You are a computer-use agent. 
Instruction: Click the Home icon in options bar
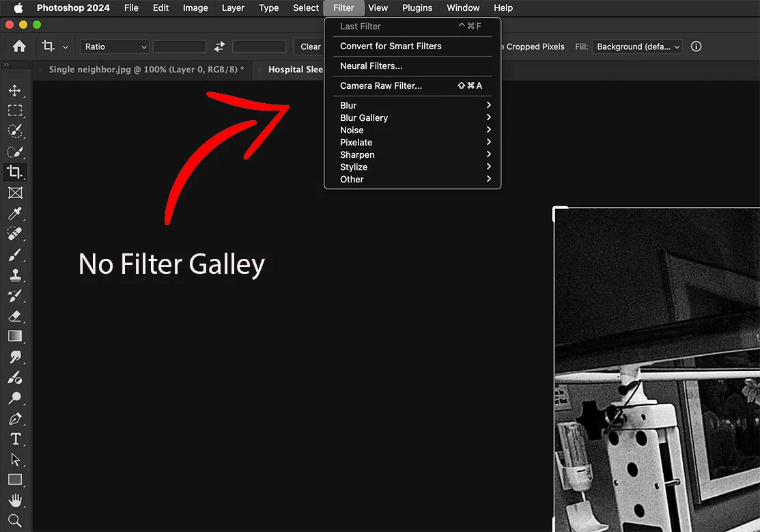pos(19,46)
